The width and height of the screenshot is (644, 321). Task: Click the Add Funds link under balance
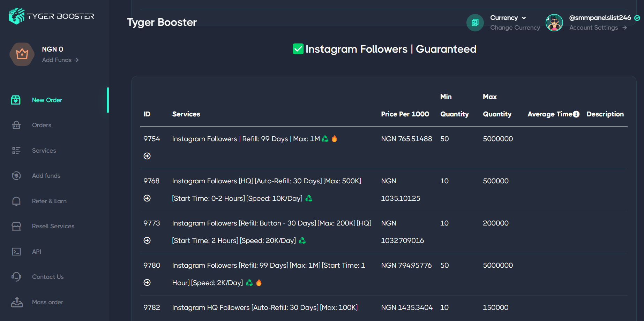click(60, 60)
